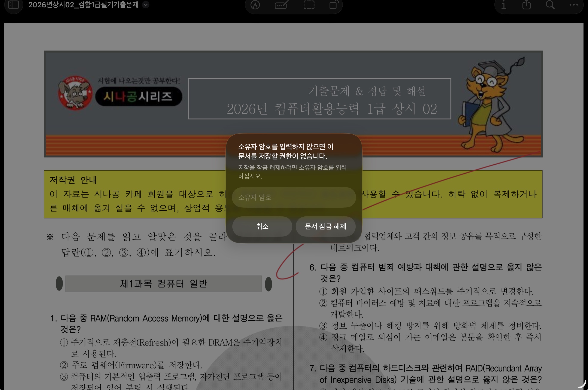Rotate the page using toolbar icon
The width and height of the screenshot is (588, 390).
point(334,5)
